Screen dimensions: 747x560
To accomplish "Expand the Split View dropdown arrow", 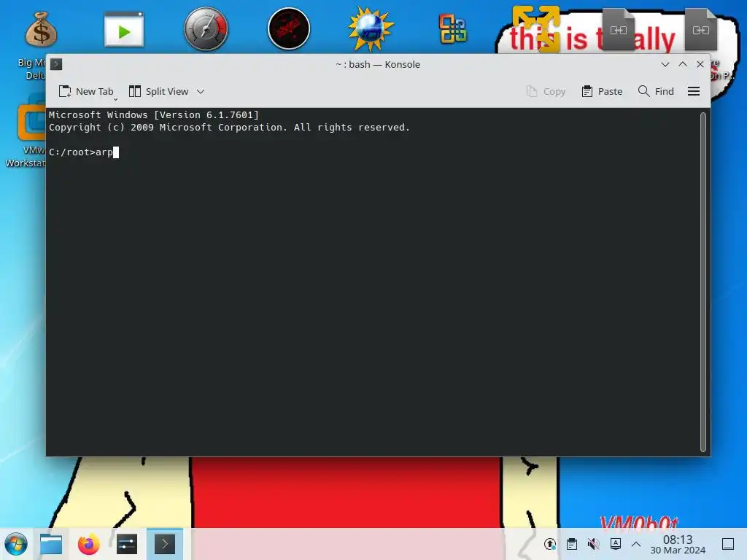I will 201,91.
